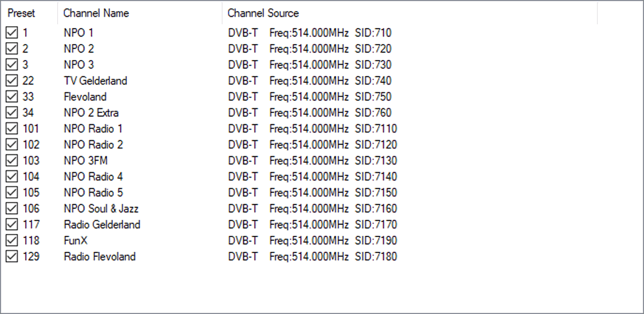Screen dimensions: 644x314
Task: Toggle the TV Gelderland channel checkbox
Action: click(x=12, y=81)
